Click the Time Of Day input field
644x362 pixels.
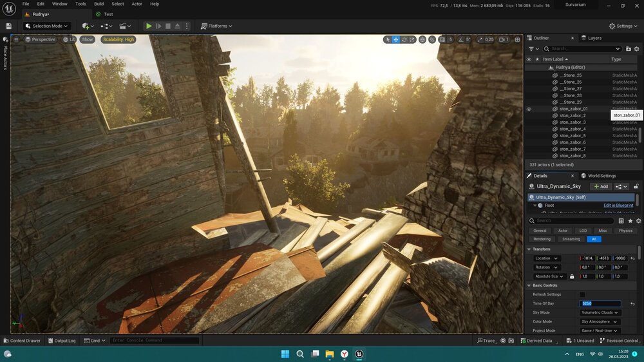click(x=600, y=303)
